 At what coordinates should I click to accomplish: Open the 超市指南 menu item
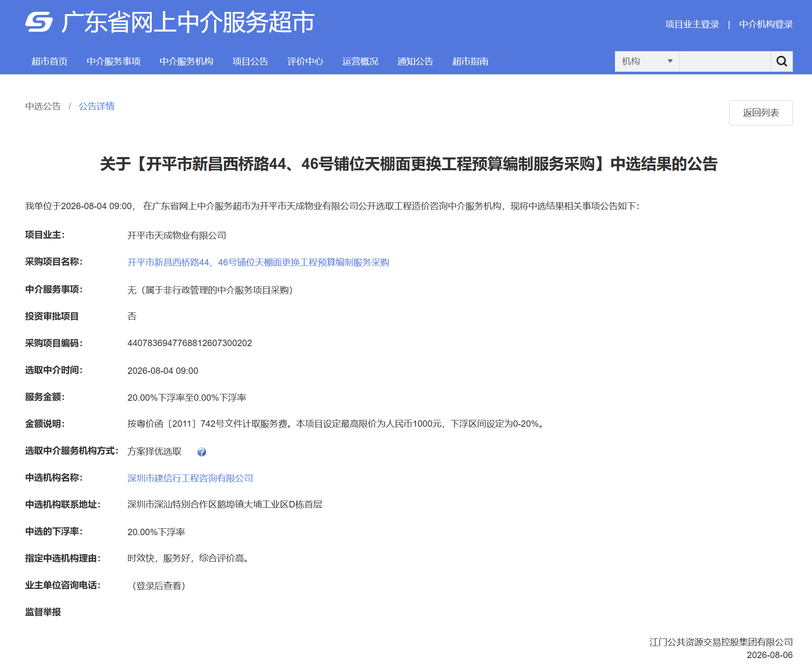point(470,61)
